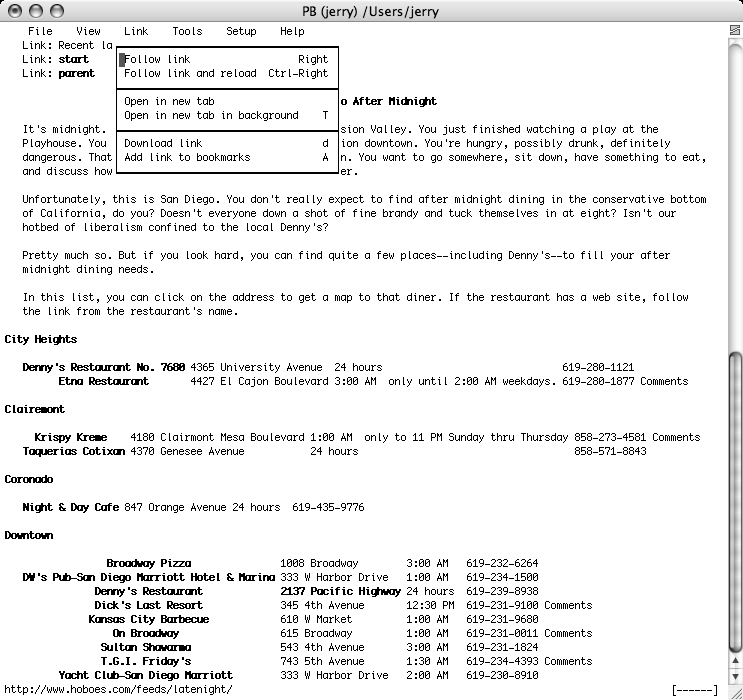The height and width of the screenshot is (700, 743).
Task: Expand the Tools menu
Action: [x=186, y=31]
